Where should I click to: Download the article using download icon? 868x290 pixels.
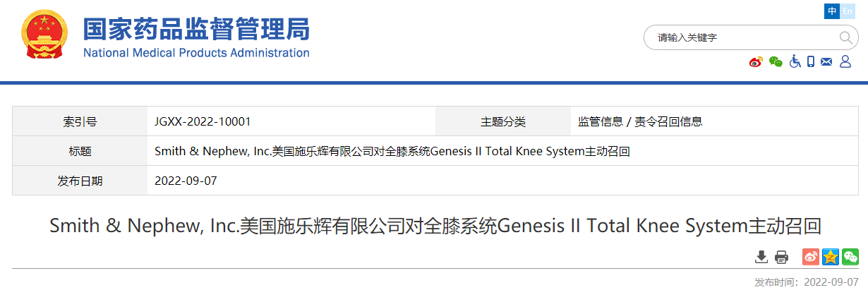click(761, 257)
